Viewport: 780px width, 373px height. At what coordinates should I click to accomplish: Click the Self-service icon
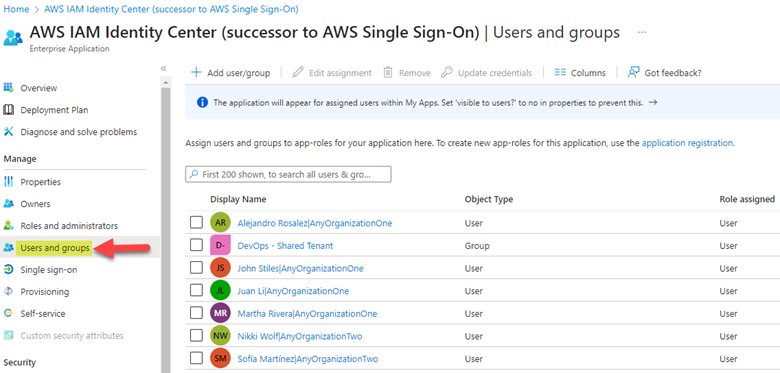pyautogui.click(x=8, y=313)
